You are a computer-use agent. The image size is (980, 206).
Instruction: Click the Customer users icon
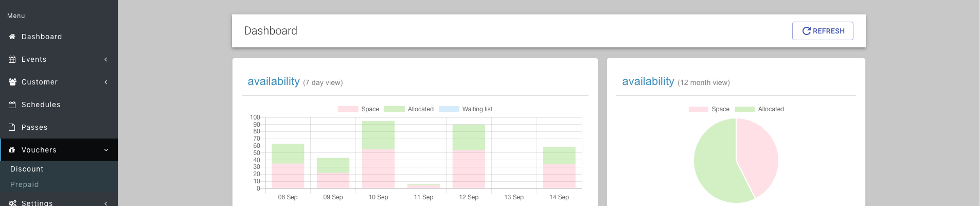point(12,82)
